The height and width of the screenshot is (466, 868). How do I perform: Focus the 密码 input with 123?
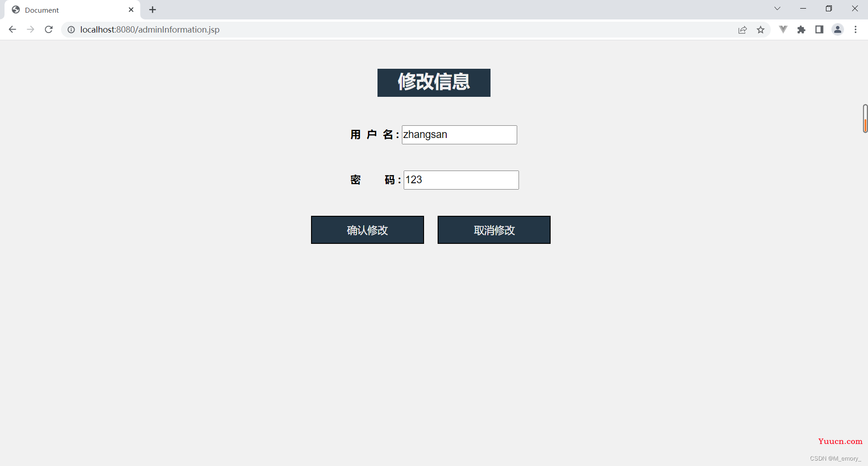click(x=461, y=180)
